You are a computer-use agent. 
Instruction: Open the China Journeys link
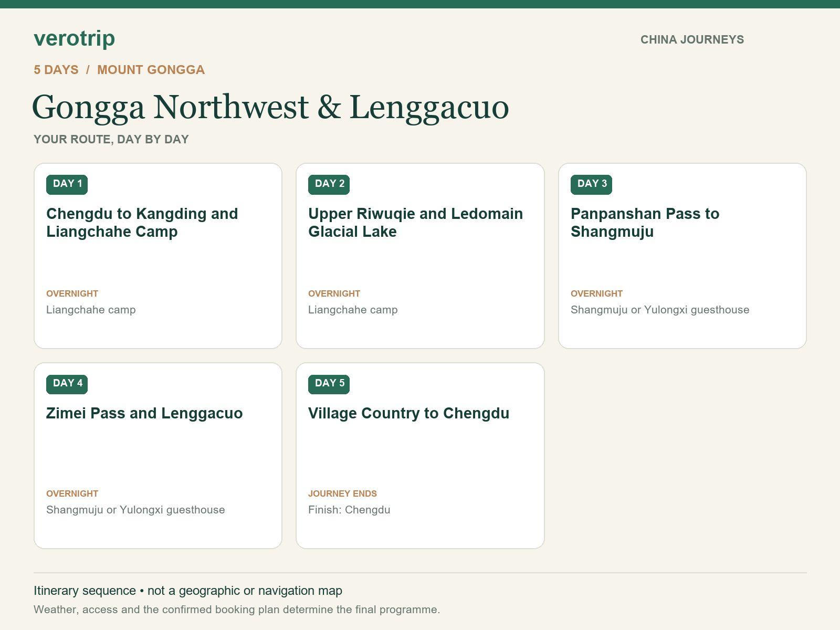point(692,40)
